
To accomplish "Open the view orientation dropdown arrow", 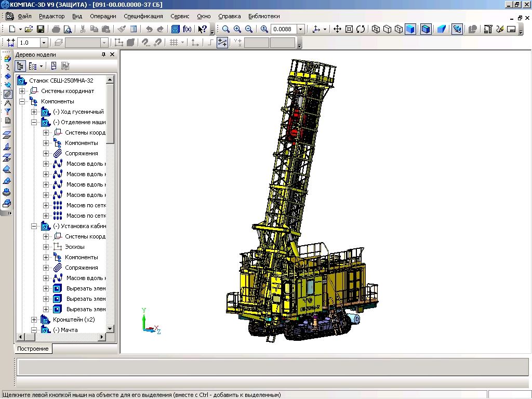I will point(325,29).
